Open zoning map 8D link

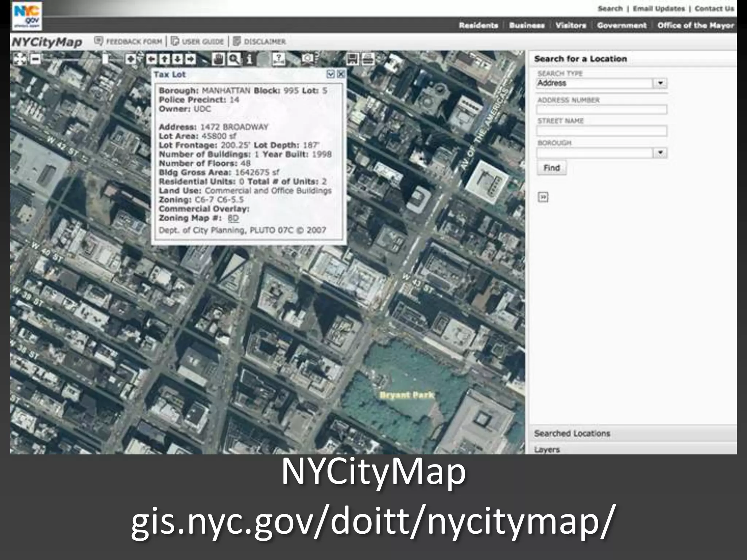point(233,218)
